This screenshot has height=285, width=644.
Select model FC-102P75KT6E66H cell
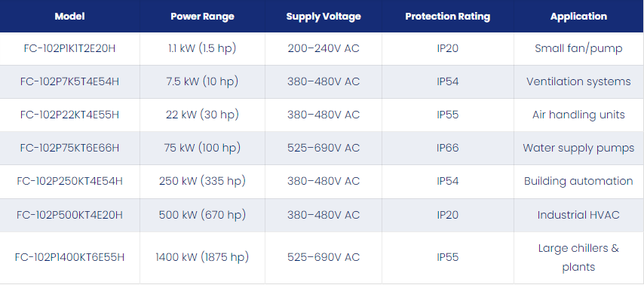click(70, 148)
